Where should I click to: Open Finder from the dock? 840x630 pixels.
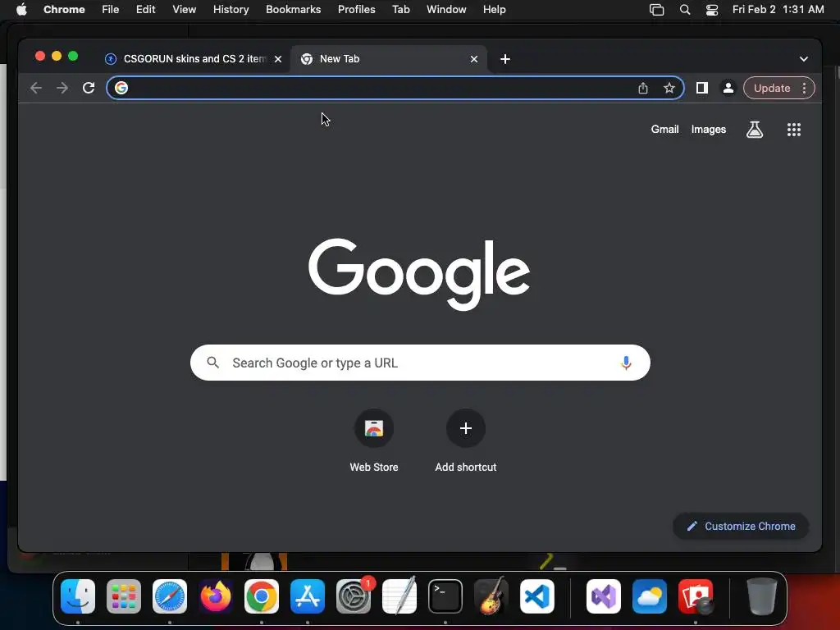coord(78,596)
